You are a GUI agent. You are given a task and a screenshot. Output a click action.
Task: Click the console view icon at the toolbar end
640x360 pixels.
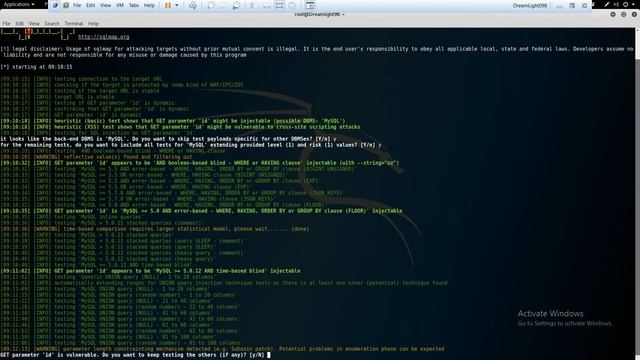coord(310,5)
